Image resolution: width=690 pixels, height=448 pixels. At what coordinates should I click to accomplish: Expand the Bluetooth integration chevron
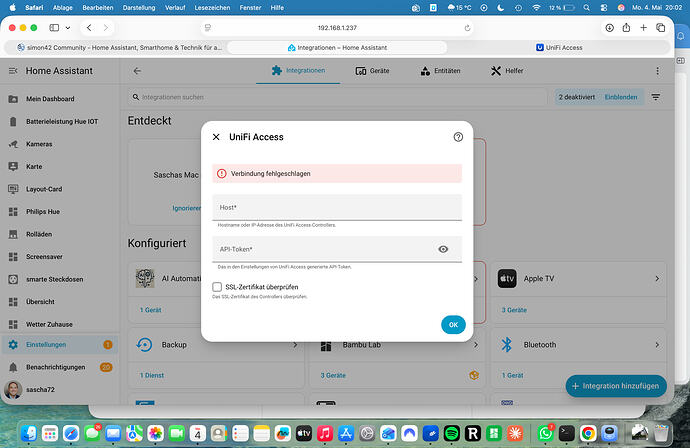click(657, 345)
